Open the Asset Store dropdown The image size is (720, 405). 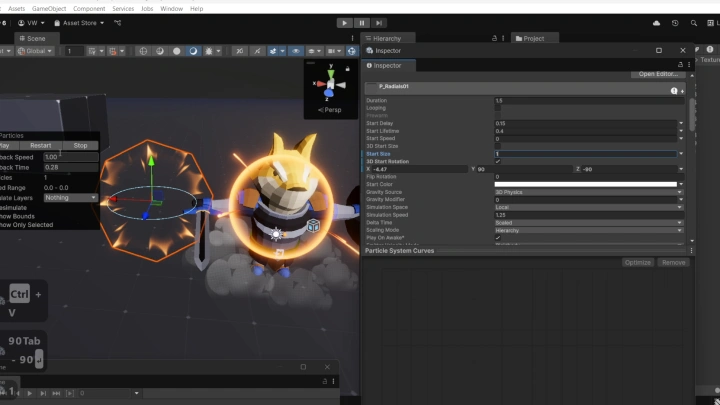coord(79,23)
